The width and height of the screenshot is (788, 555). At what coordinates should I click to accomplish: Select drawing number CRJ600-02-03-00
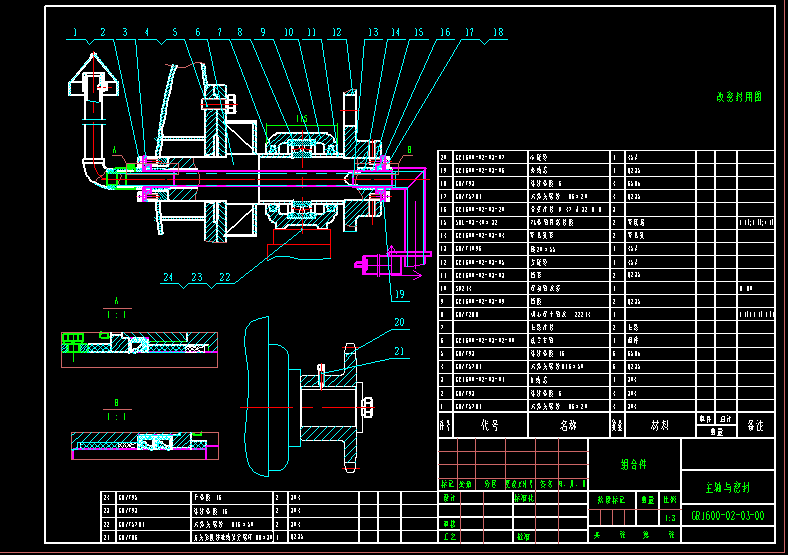point(728,516)
